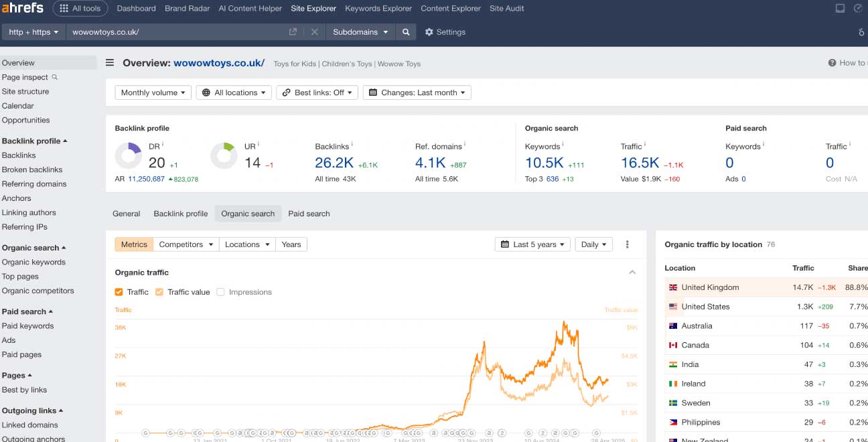Clear the URL with the X icon
This screenshot has height=442, width=868.
tap(314, 32)
